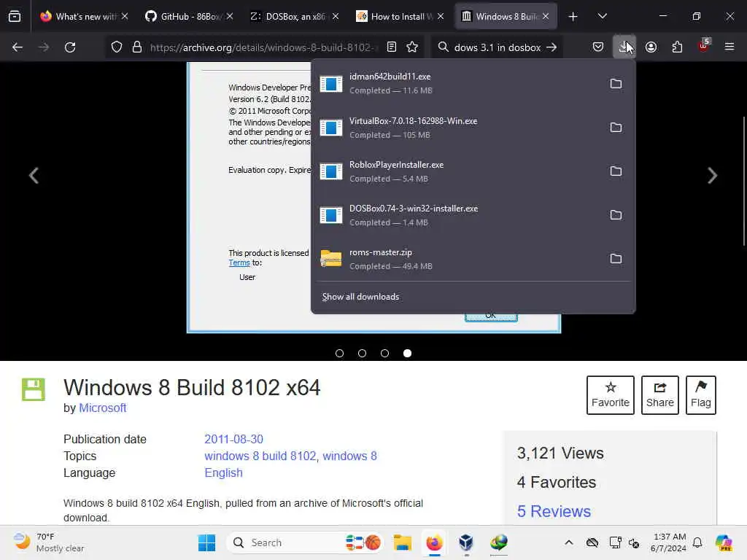Click the address bar URL field
The image size is (747, 560).
click(x=264, y=47)
